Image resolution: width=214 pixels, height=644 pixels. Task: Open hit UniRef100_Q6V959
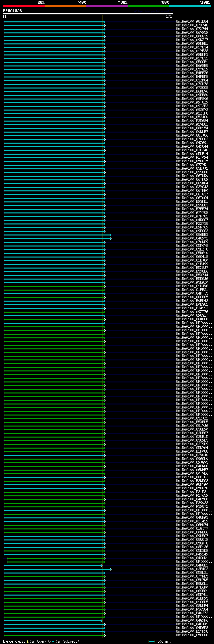[192, 32]
